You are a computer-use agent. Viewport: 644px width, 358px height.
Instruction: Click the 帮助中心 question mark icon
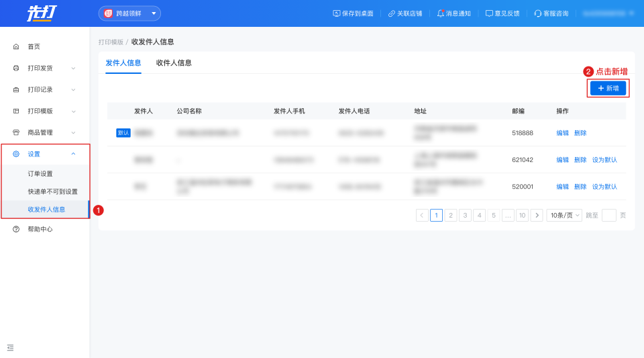16,230
